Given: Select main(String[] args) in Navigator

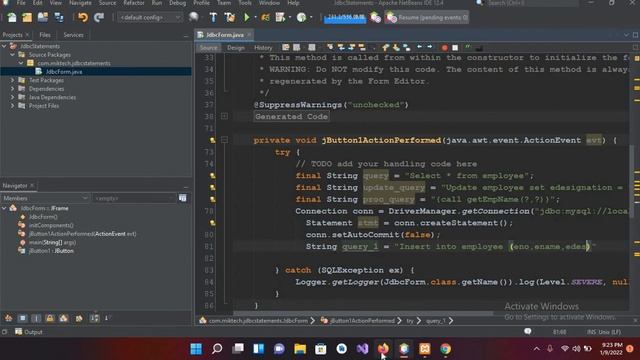Looking at the screenshot, I should tap(52, 242).
